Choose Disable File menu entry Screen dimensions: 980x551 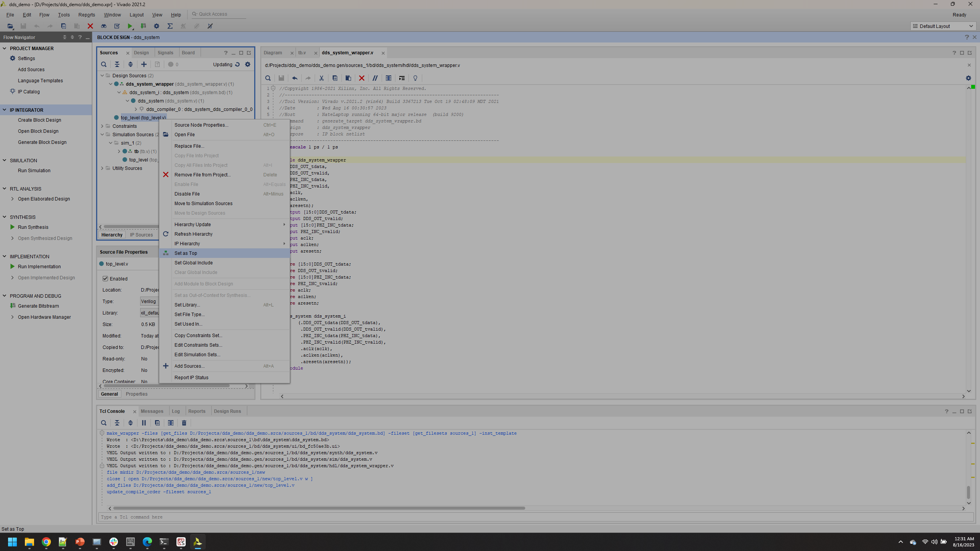(224, 194)
